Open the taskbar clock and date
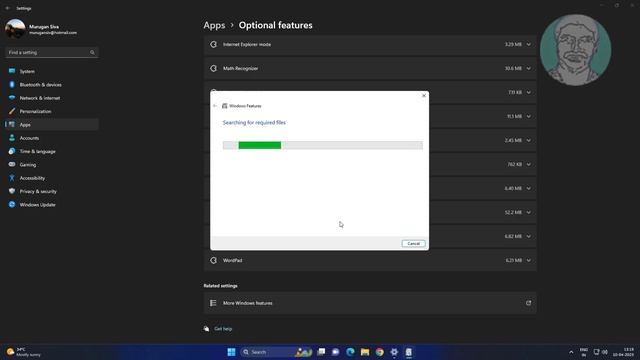Viewport: 640px width, 360px height. pyautogui.click(x=623, y=352)
